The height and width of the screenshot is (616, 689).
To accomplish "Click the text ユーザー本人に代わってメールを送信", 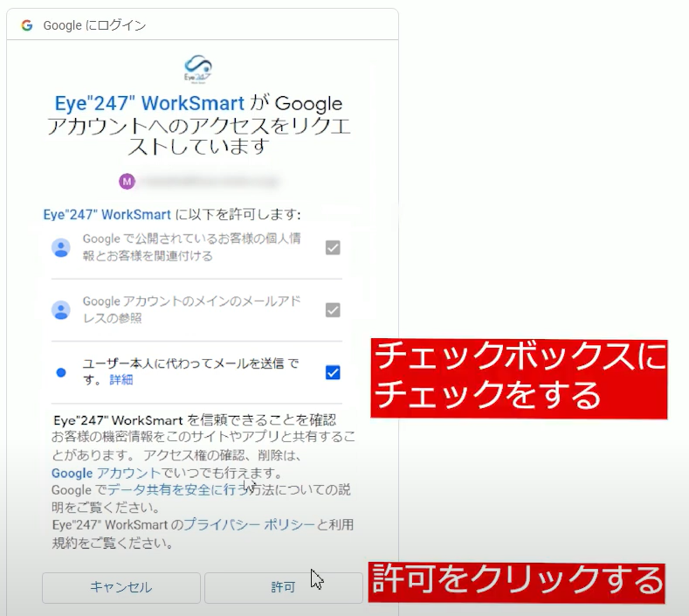I will [183, 363].
